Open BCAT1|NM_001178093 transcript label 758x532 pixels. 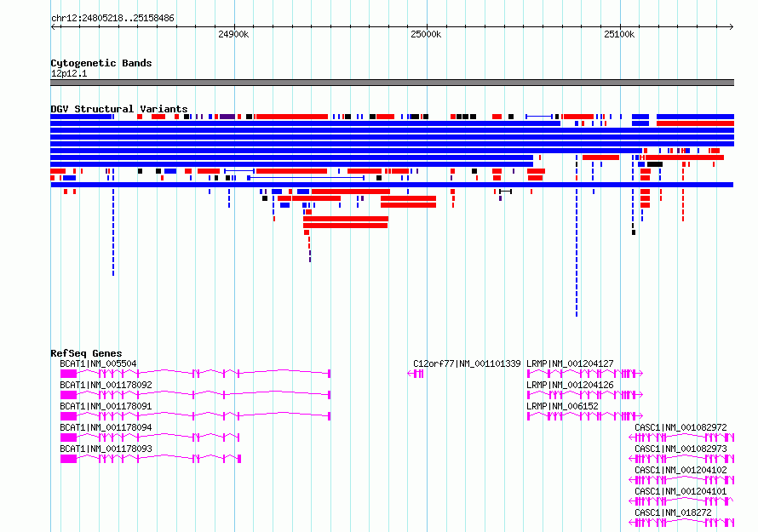point(106,449)
